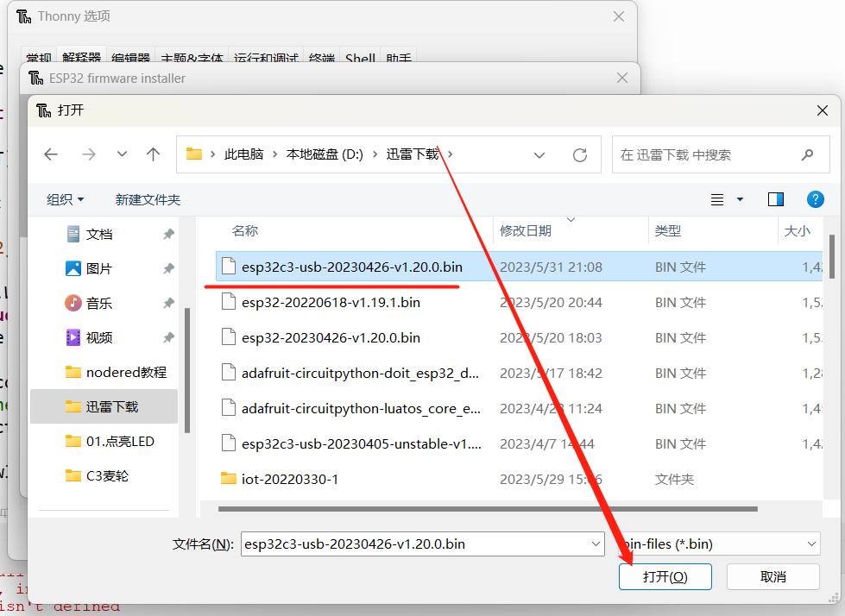Click the folder icon in the address bar
Image resolution: width=845 pixels, height=616 pixels.
point(193,154)
